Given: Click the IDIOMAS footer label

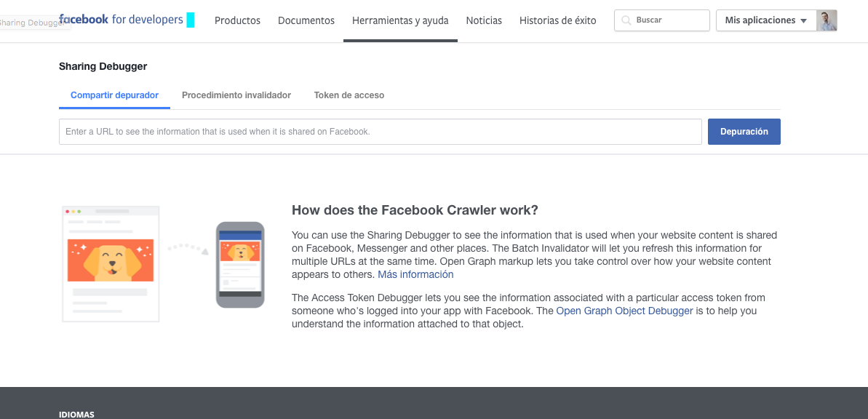Looking at the screenshot, I should (76, 415).
